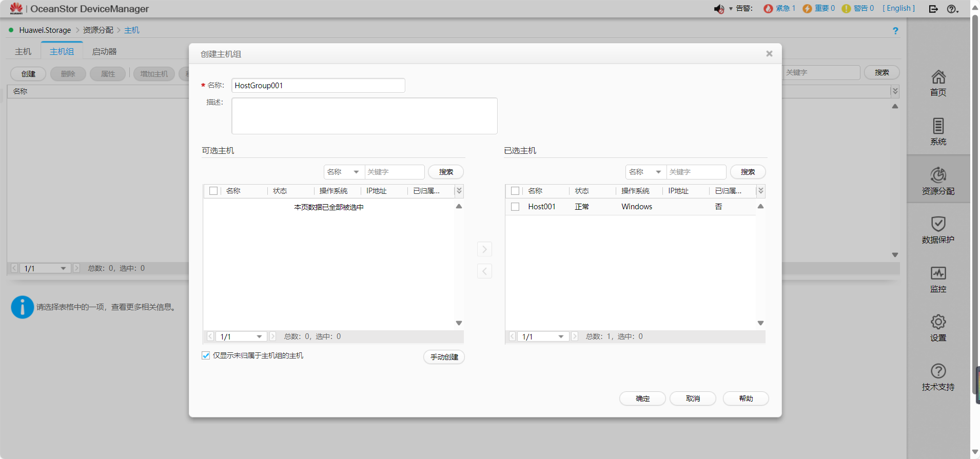Open the 首页 home icon in sidebar
980x459 pixels.
[938, 83]
